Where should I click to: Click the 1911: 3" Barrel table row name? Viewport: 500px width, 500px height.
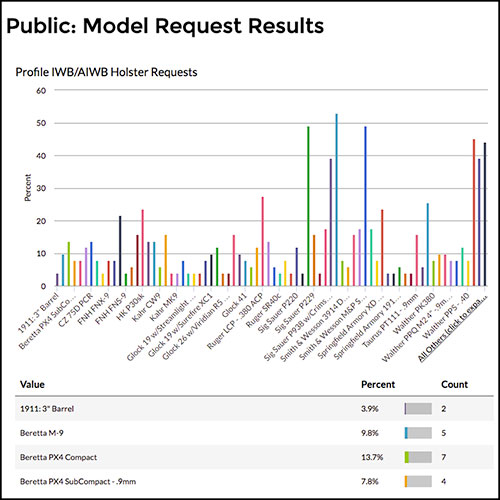(x=47, y=409)
